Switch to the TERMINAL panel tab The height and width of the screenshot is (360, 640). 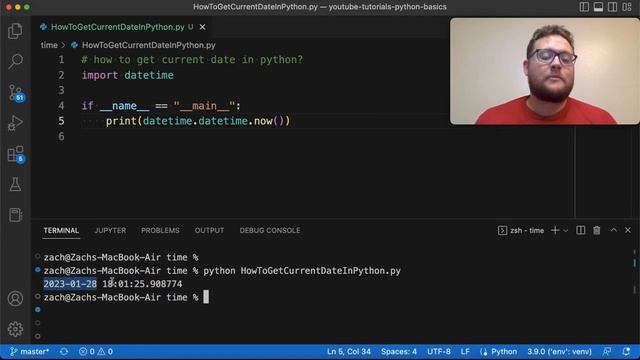(61, 231)
